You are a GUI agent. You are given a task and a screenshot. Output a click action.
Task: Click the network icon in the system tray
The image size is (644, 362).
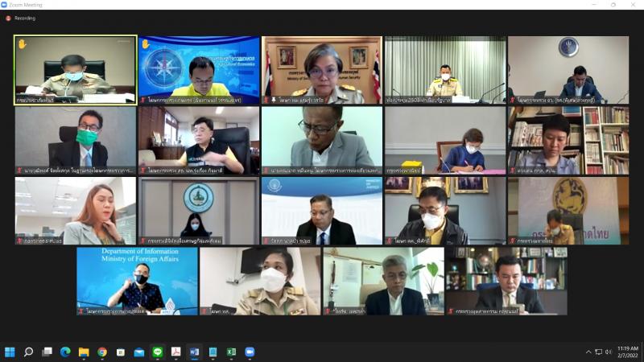(x=599, y=352)
